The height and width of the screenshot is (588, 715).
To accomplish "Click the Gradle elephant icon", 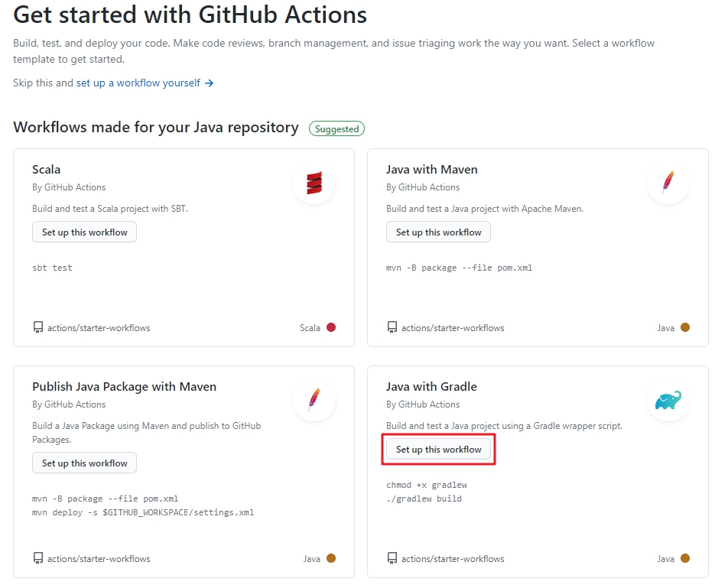I will [x=668, y=400].
